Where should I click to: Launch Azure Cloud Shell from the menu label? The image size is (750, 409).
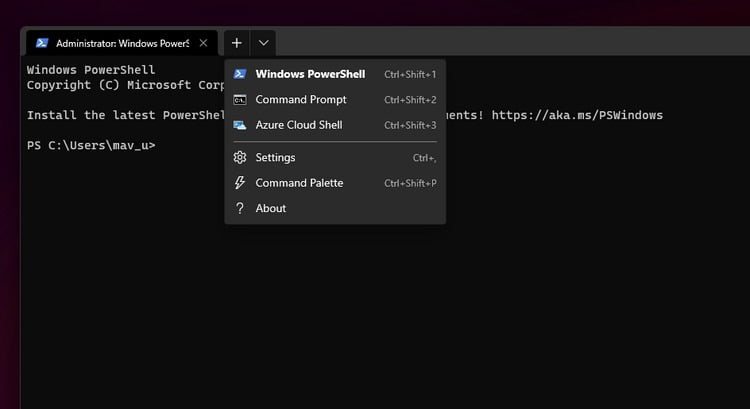coord(299,125)
